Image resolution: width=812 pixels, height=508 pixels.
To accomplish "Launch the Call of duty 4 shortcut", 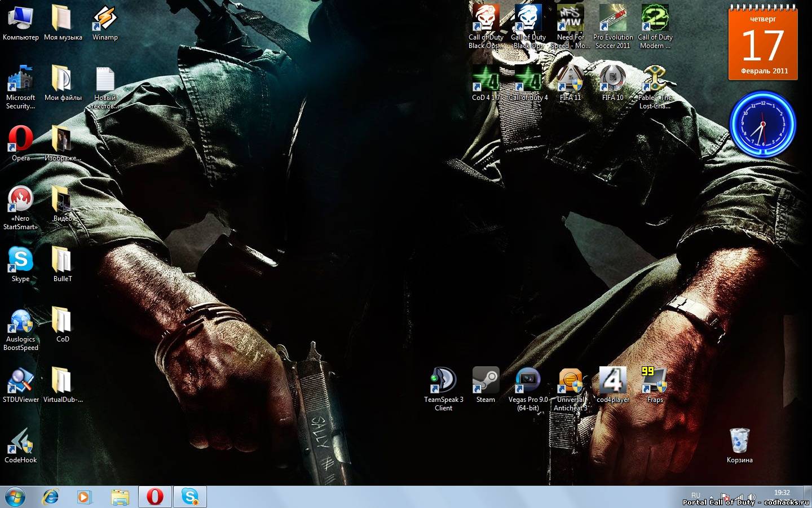I will pos(528,84).
